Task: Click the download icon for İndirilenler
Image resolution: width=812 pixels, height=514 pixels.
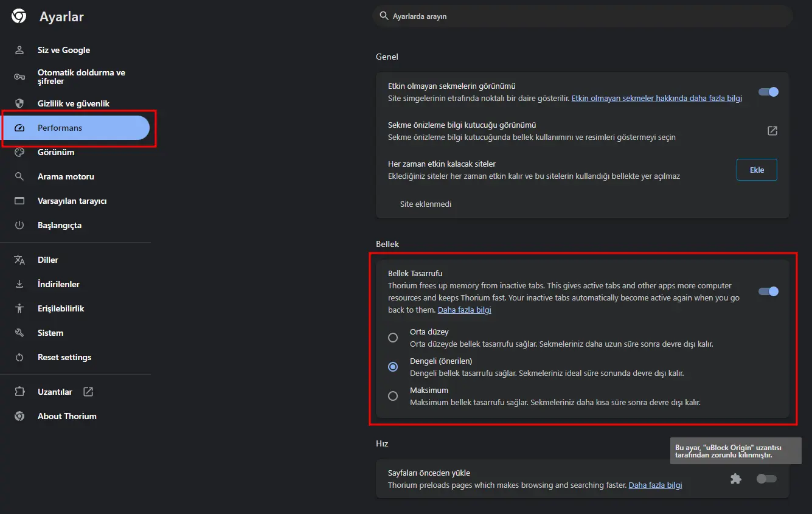Action: (x=19, y=284)
